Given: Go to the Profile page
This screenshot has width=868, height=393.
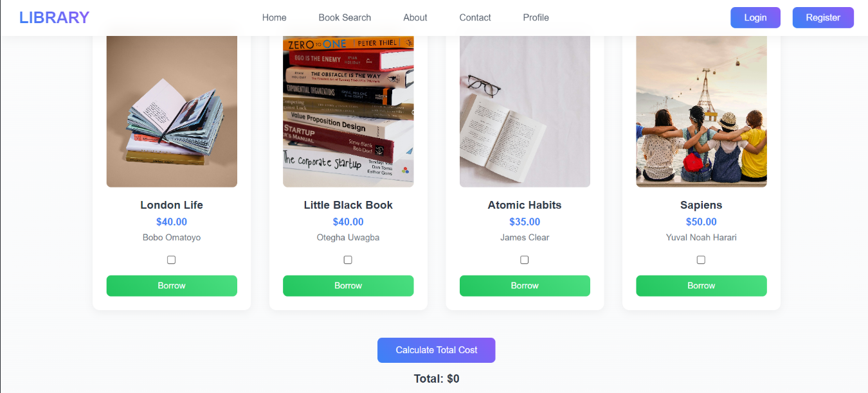Looking at the screenshot, I should 536,17.
